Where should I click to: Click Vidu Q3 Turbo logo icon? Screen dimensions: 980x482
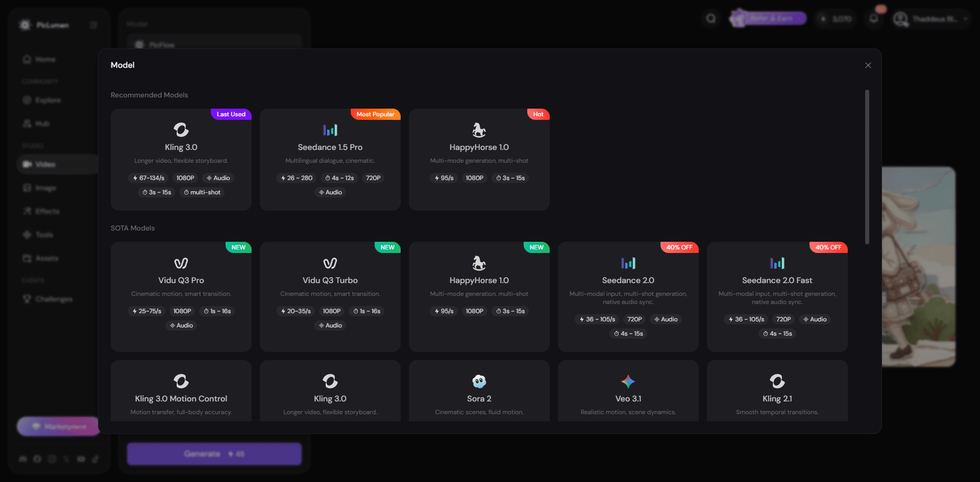pyautogui.click(x=330, y=263)
